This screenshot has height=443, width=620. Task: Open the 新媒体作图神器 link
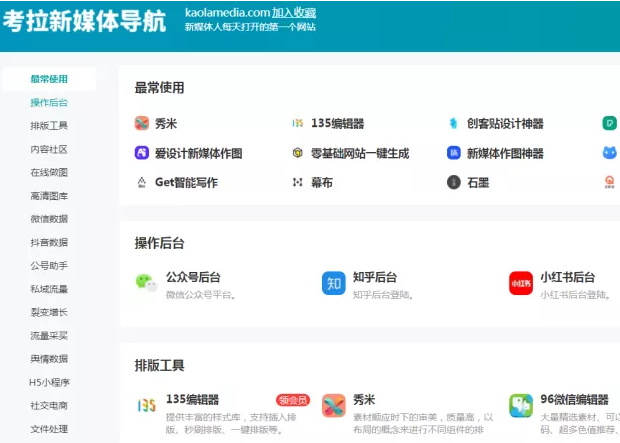pos(505,153)
